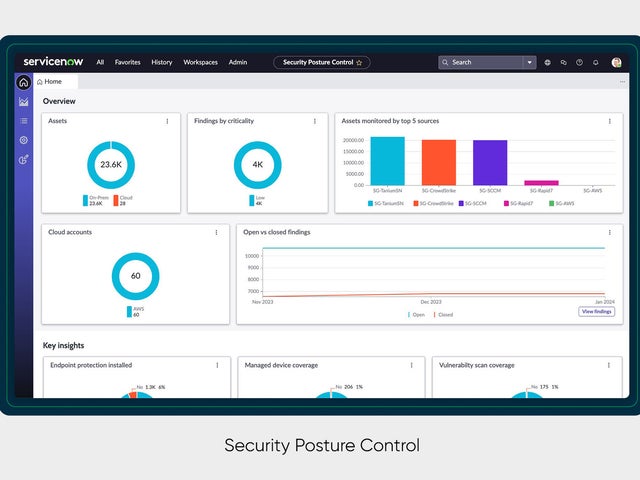Open the Assets card options menu
Viewport: 640px width, 480px height.
tap(167, 121)
